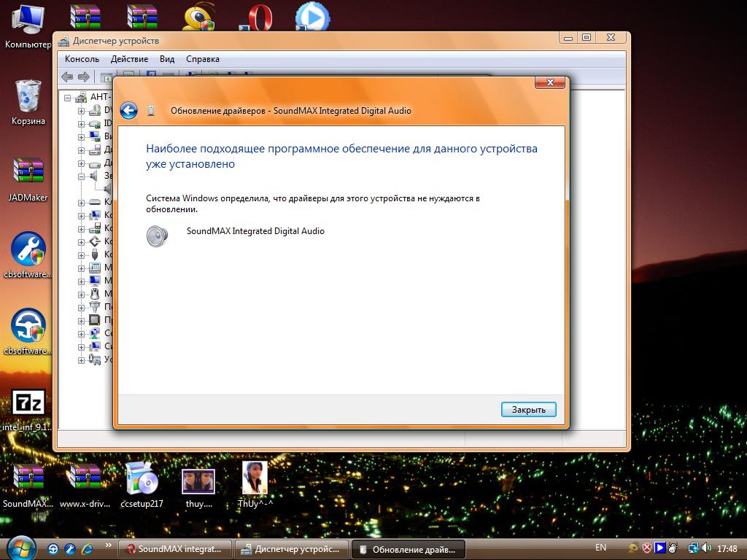Viewport: 747px width, 560px height.
Task: Click the gray speaker icon in the dialog
Action: coord(158,236)
